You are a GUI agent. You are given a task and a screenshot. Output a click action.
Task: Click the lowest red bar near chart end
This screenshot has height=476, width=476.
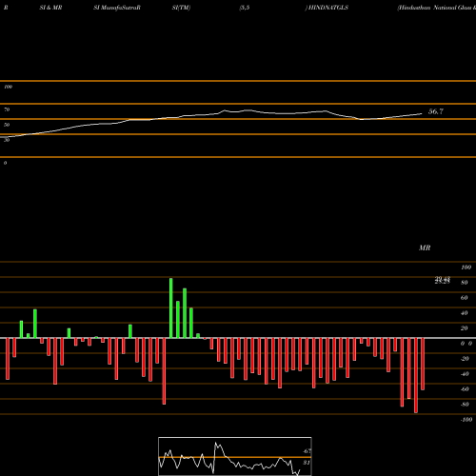416,375
